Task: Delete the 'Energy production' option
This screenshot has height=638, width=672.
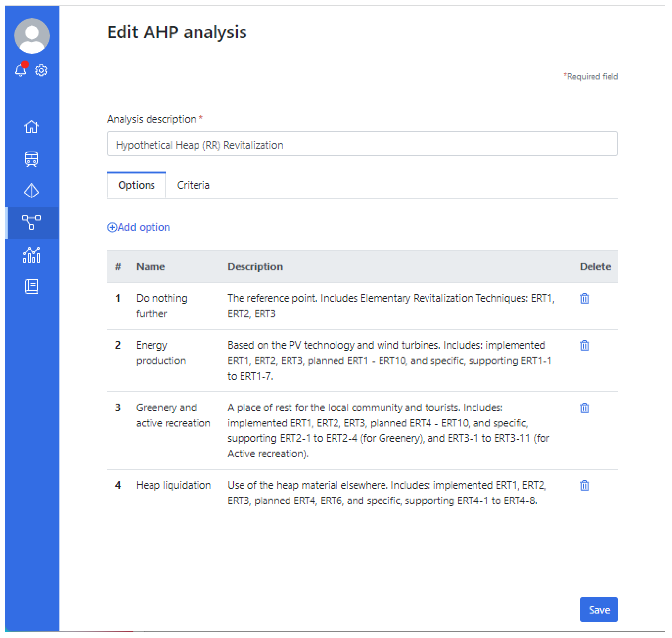Action: 584,346
